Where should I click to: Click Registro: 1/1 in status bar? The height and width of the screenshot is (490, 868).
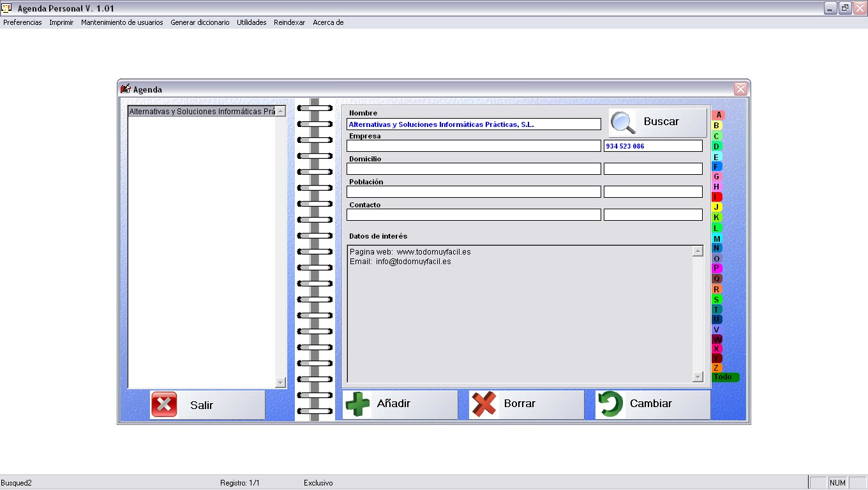tap(240, 483)
